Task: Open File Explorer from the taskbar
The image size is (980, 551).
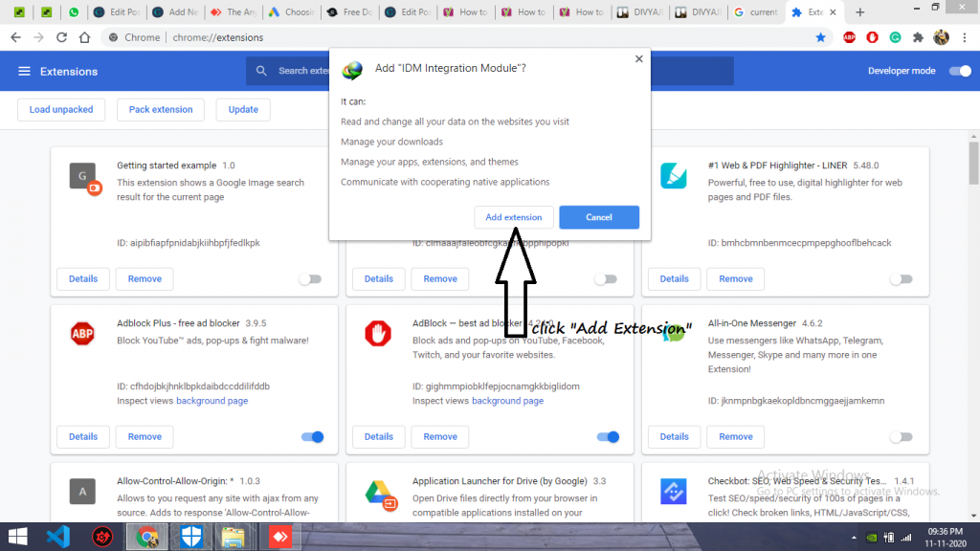Action: pos(234,537)
